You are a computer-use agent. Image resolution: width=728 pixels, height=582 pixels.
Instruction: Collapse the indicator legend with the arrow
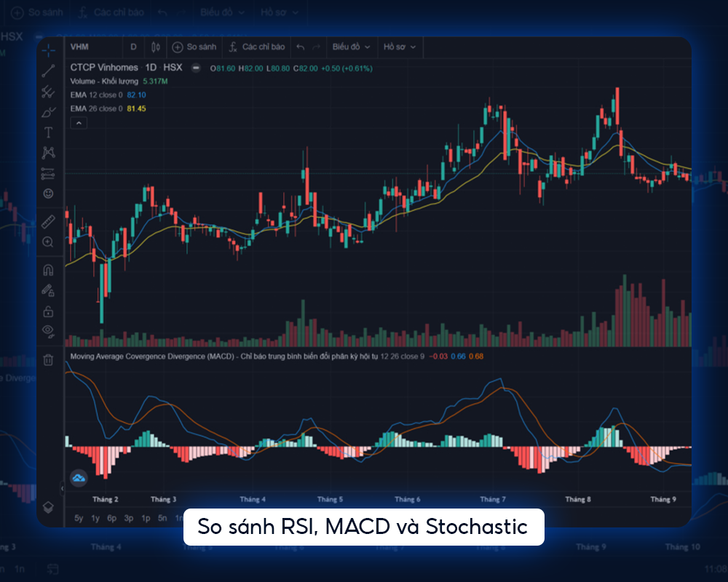[79, 122]
